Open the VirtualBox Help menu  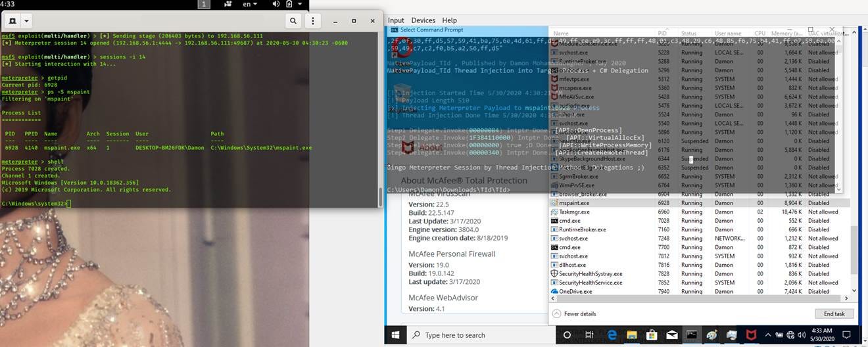tap(449, 20)
